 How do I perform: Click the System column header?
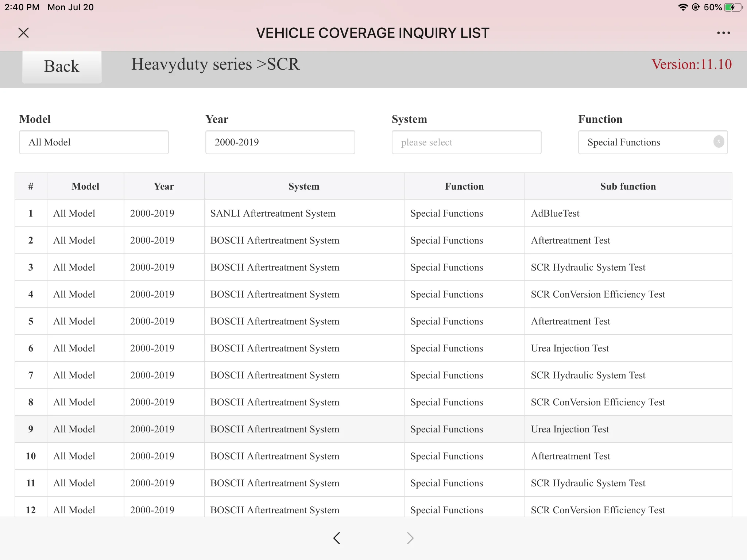[303, 186]
